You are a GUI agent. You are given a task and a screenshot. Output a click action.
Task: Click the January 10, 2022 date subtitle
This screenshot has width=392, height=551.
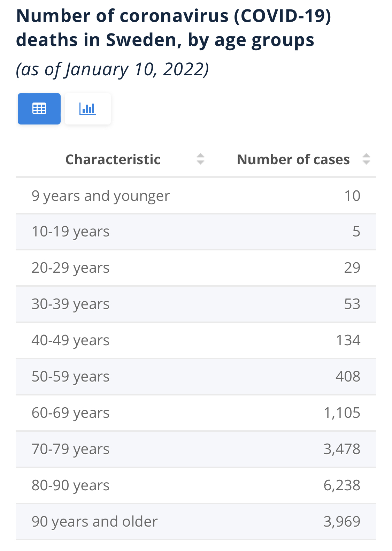tap(112, 69)
